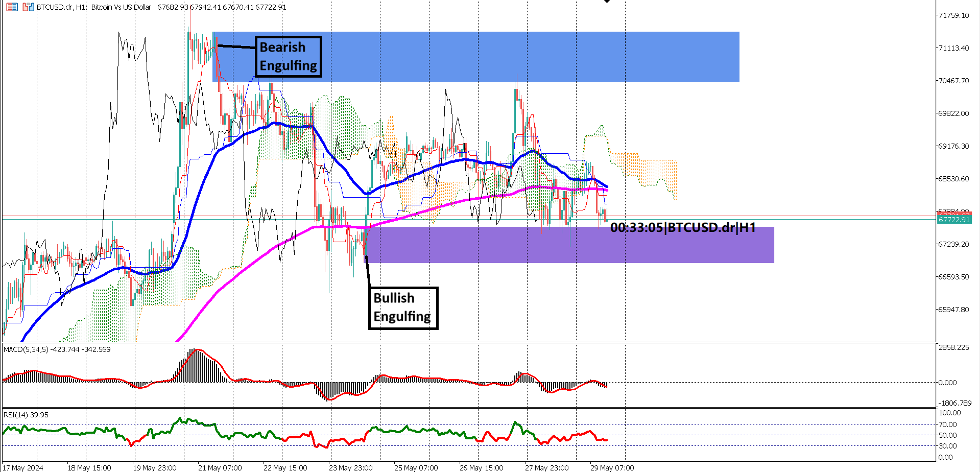This screenshot has height=472, width=980.
Task: Select the Bearish Engulfing text label
Action: coord(288,57)
